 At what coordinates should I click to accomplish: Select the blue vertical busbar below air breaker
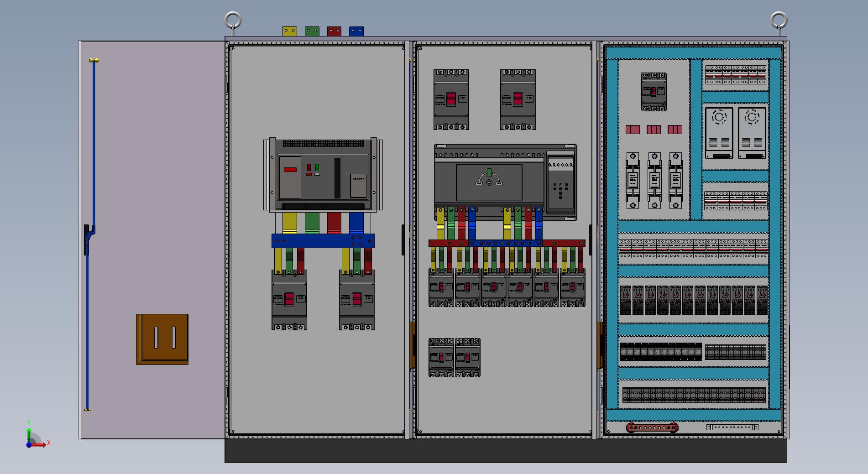(356, 224)
